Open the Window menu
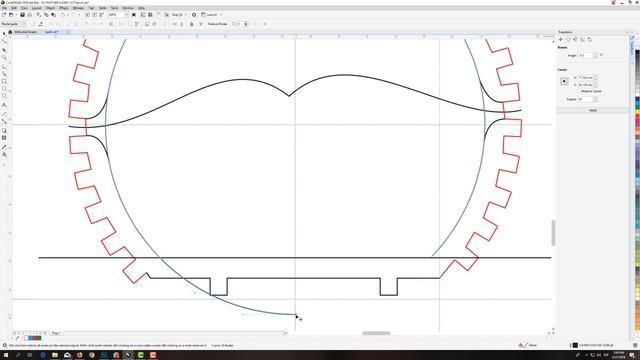640x360 pixels. pyautogui.click(x=128, y=8)
